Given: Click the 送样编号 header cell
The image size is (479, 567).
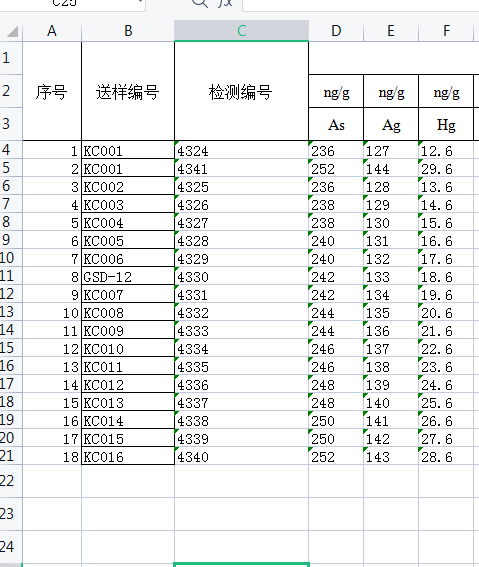Looking at the screenshot, I should (x=128, y=91).
